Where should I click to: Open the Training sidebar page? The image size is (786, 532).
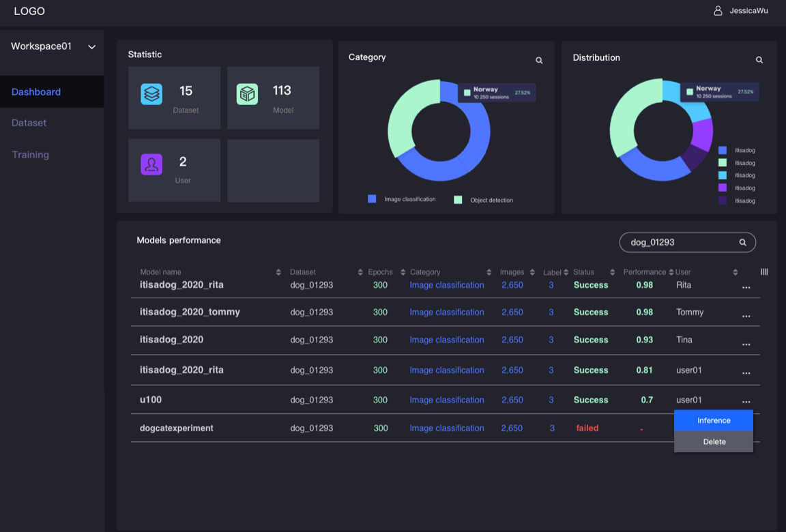[x=31, y=155]
